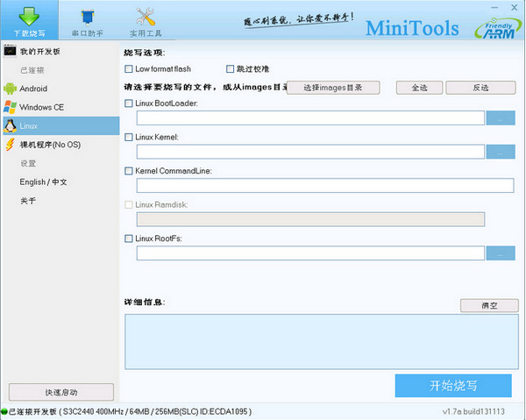Click the wrench and screwdriver tools icon
Viewport: 526px width, 420px height.
click(146, 17)
